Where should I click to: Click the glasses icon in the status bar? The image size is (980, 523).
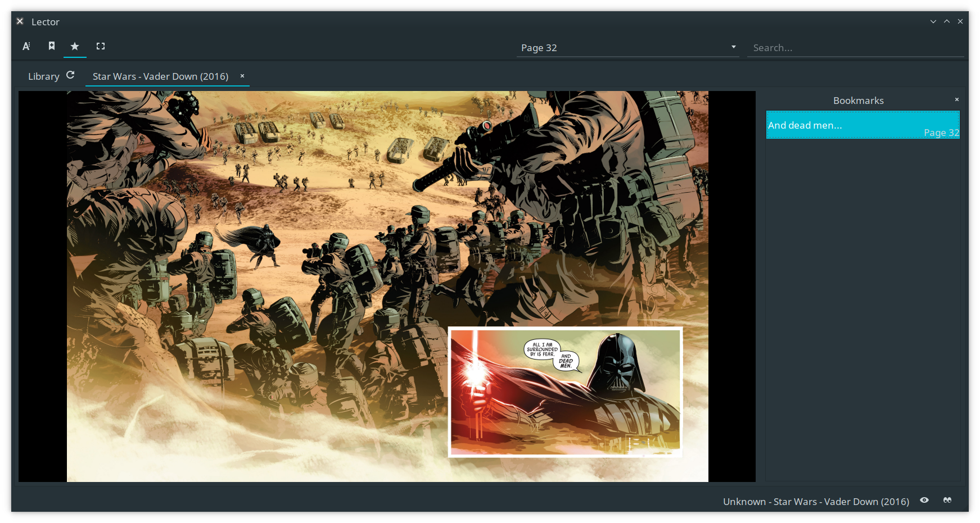point(947,501)
